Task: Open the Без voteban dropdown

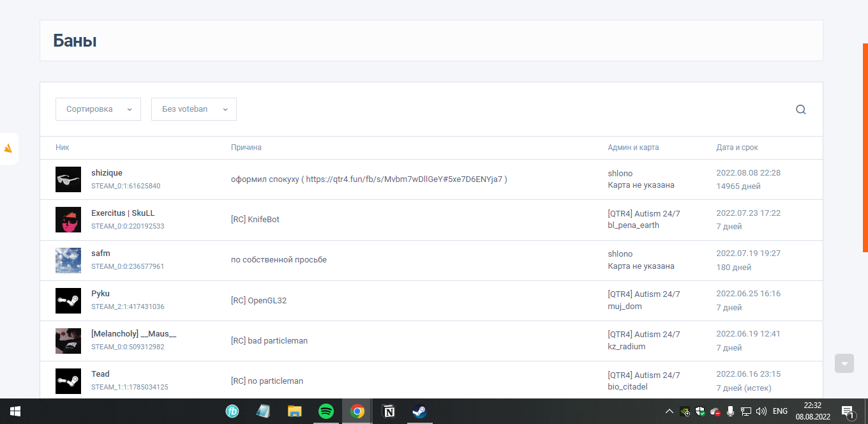Action: (194, 109)
